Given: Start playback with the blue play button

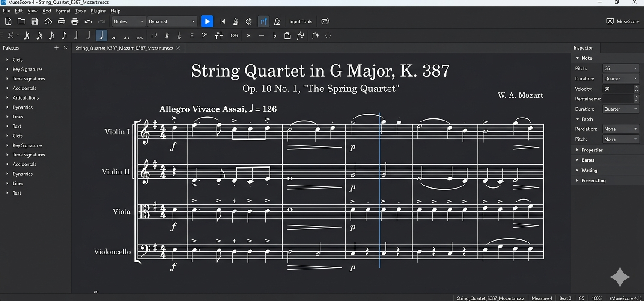Looking at the screenshot, I should tap(207, 21).
